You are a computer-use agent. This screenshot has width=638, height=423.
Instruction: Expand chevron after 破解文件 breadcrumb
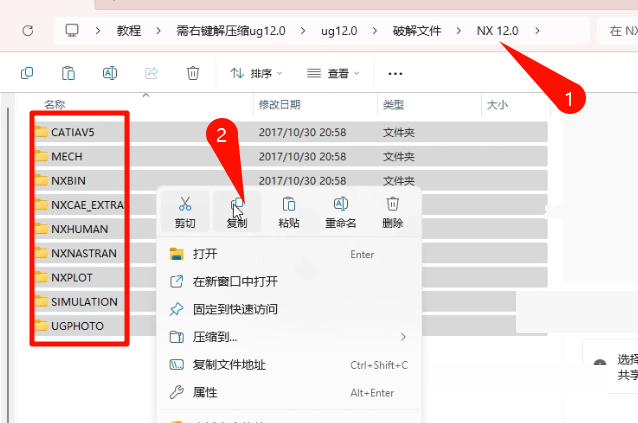pos(459,31)
